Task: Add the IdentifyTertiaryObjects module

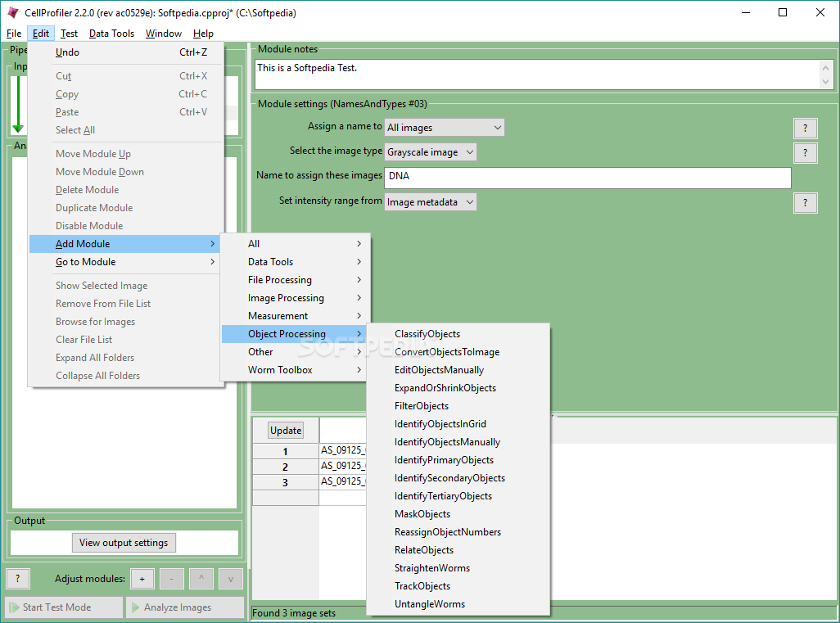Action: click(458, 496)
